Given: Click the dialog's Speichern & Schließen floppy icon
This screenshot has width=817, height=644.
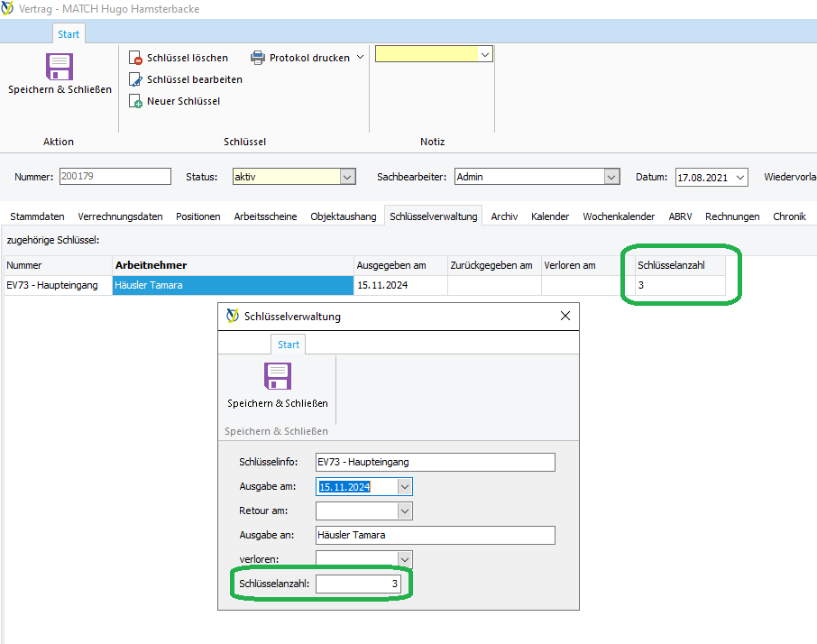Looking at the screenshot, I should (277, 376).
